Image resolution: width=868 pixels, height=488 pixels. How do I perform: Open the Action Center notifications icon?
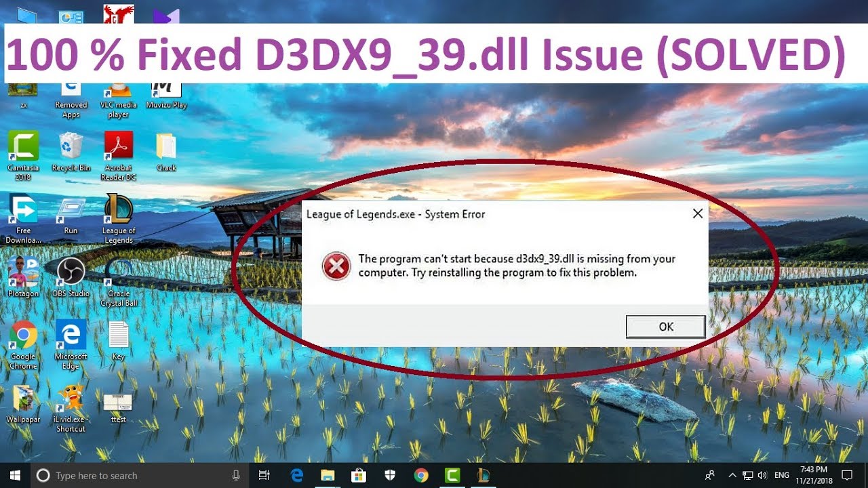(x=847, y=475)
